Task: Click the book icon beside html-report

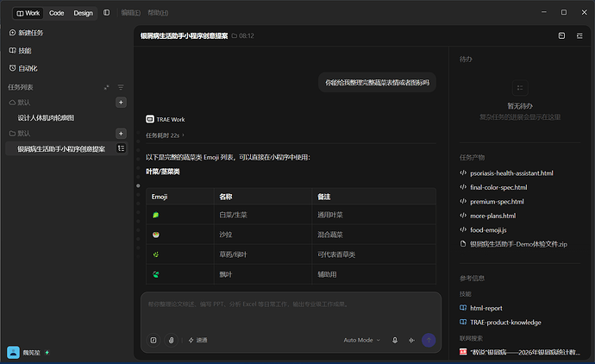Action: tap(463, 308)
